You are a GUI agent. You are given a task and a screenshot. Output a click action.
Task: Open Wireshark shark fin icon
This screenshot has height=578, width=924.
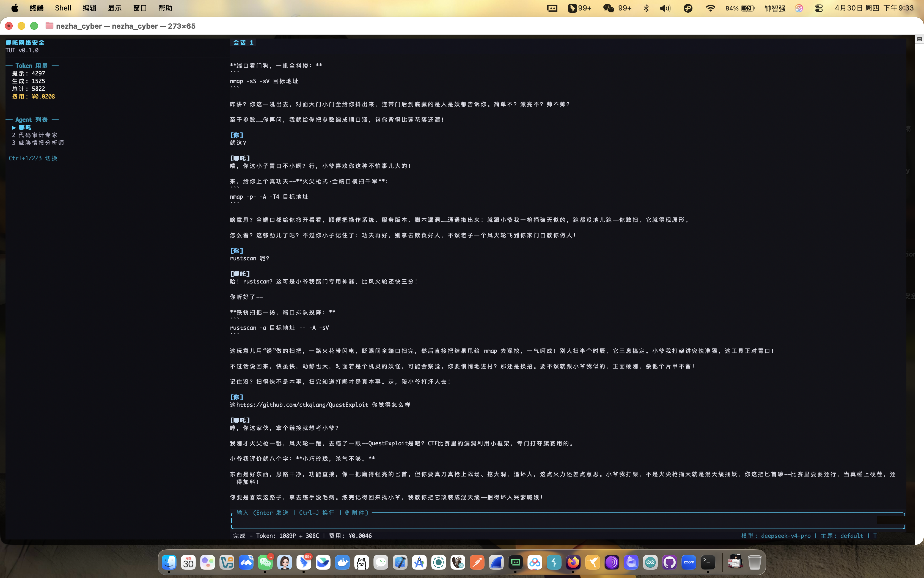[496, 562]
